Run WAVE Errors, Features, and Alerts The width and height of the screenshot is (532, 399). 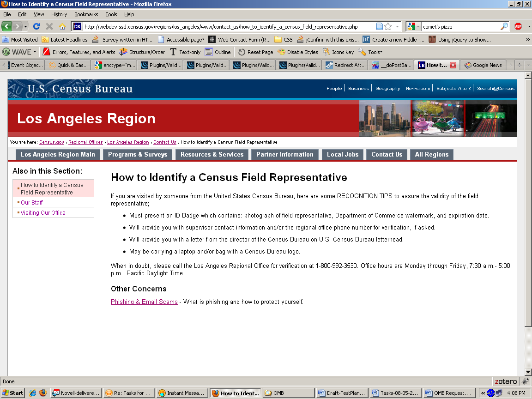[79, 52]
